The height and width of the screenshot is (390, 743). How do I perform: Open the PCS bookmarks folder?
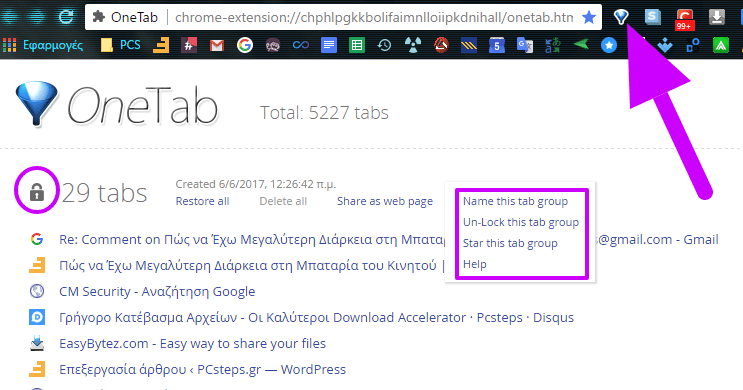122,45
